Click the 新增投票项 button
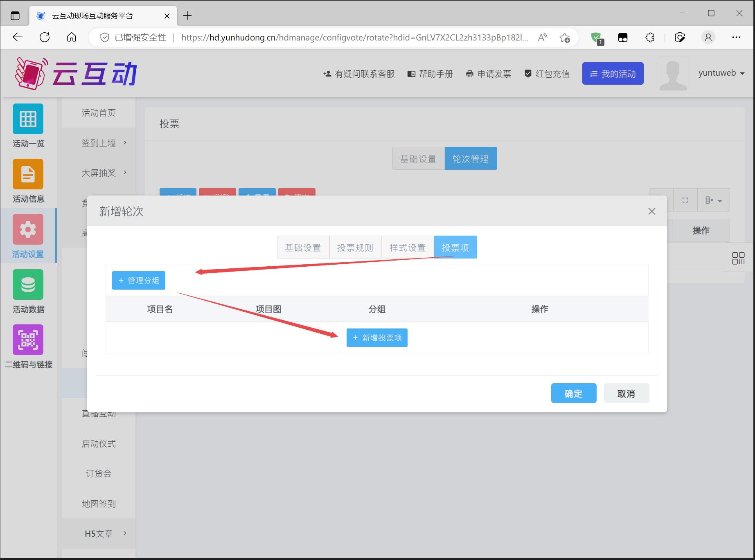The height and width of the screenshot is (560, 755). (x=377, y=338)
